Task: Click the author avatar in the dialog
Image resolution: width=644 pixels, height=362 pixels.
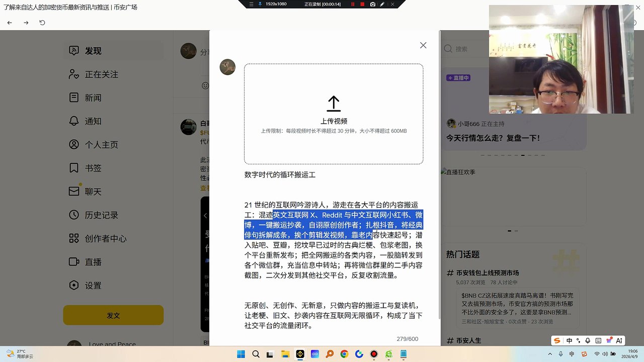Action: click(227, 67)
